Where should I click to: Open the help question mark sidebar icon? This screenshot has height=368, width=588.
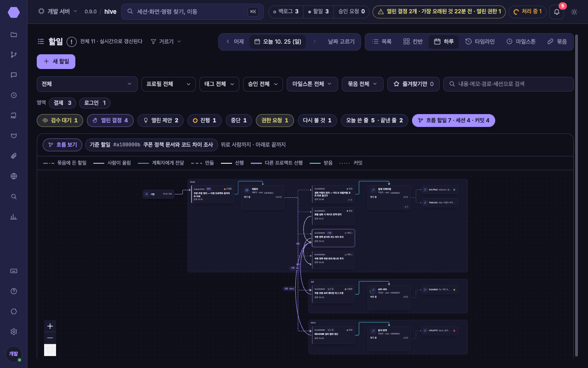coord(14,291)
